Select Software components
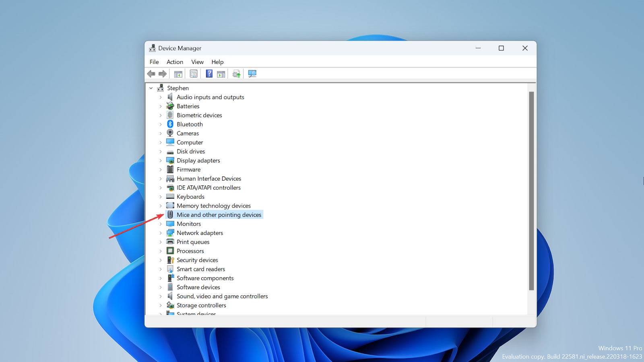Image resolution: width=644 pixels, height=362 pixels. (205, 278)
